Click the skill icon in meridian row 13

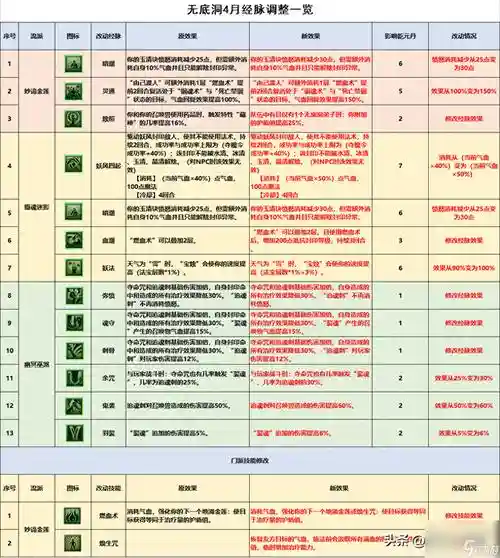pos(74,433)
